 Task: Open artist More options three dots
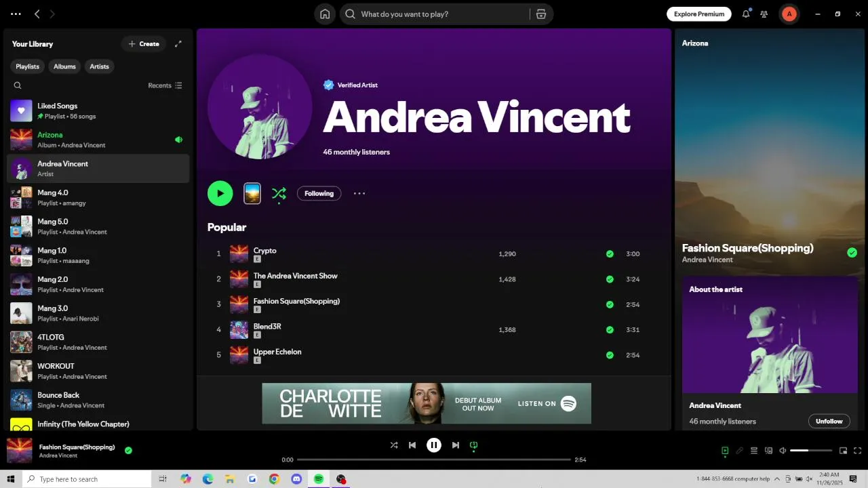[x=359, y=193]
